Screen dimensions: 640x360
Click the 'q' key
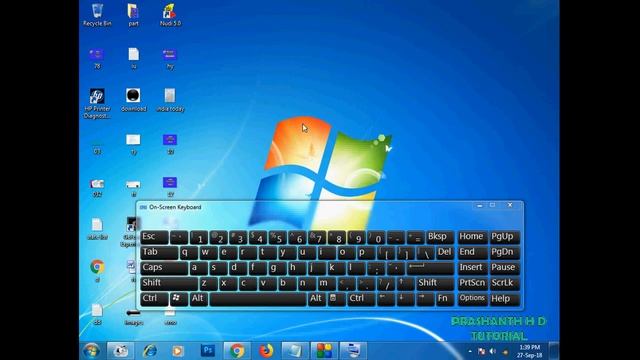pyautogui.click(x=189, y=252)
